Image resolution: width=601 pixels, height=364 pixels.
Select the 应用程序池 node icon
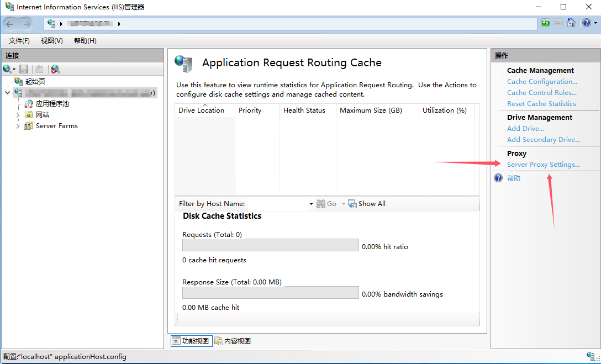click(28, 103)
